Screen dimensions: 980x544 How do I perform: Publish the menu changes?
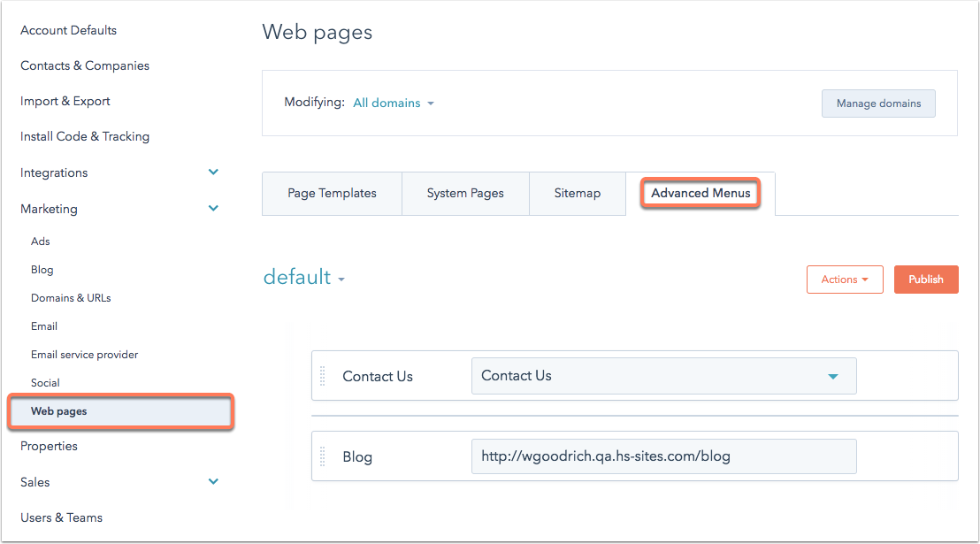point(926,280)
